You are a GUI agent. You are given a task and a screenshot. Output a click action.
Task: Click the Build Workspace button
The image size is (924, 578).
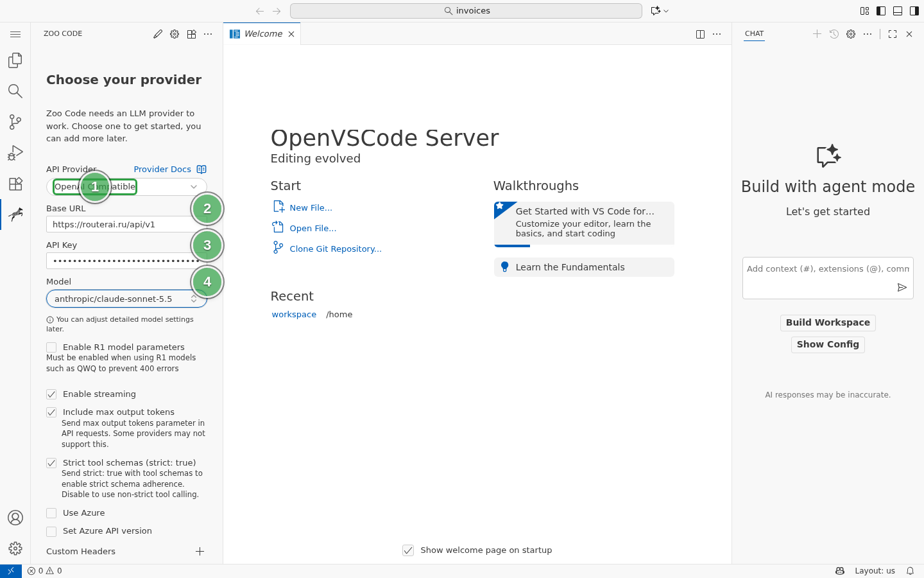[828, 323]
